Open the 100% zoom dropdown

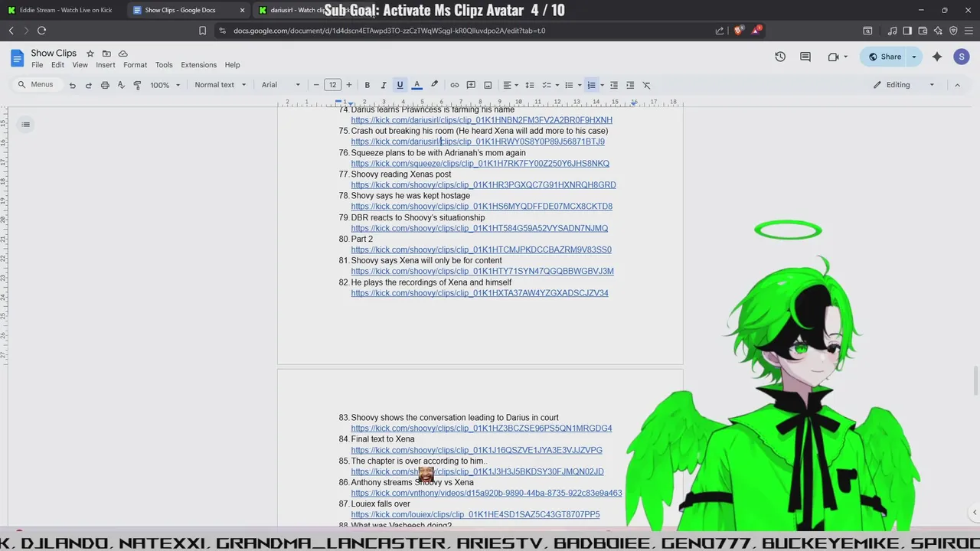165,85
